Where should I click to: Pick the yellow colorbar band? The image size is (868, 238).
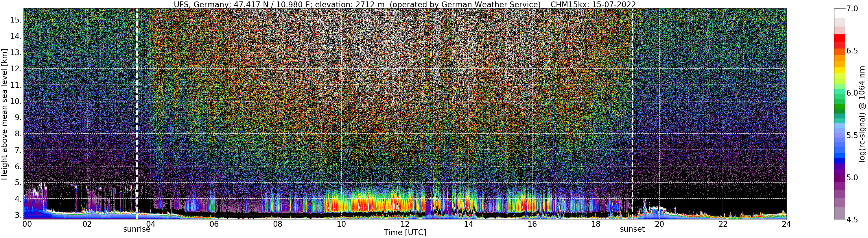tap(840, 70)
